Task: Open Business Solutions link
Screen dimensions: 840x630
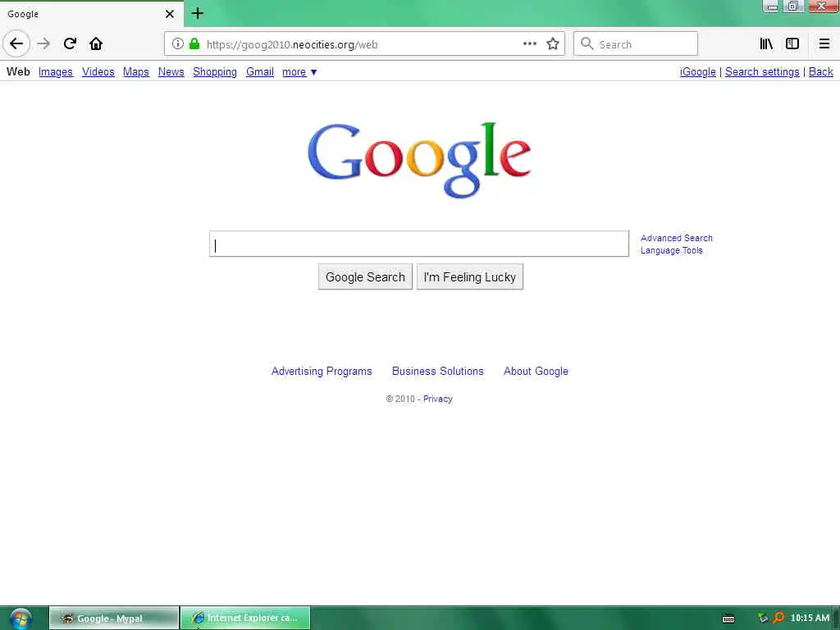Action: (x=438, y=372)
